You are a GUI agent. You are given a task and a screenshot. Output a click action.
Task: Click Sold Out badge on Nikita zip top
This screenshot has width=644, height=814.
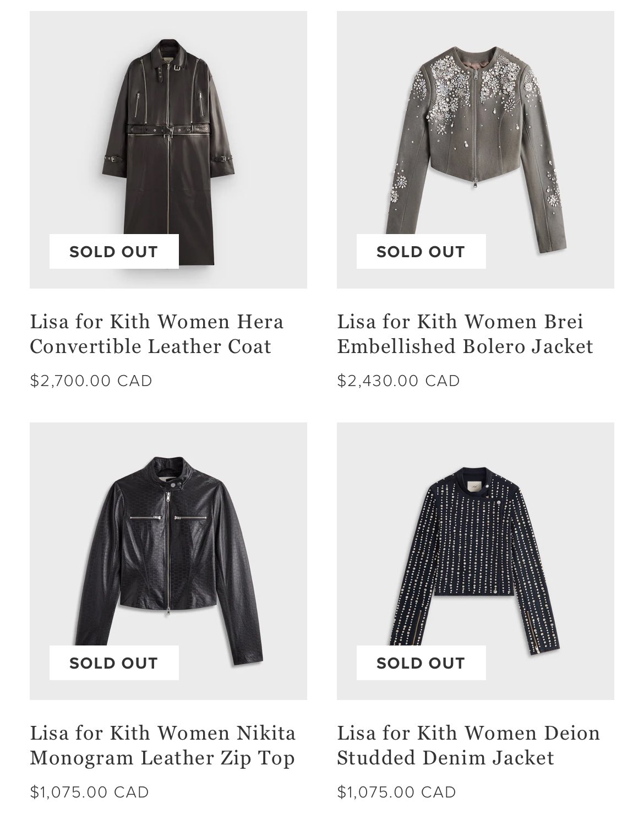(114, 663)
